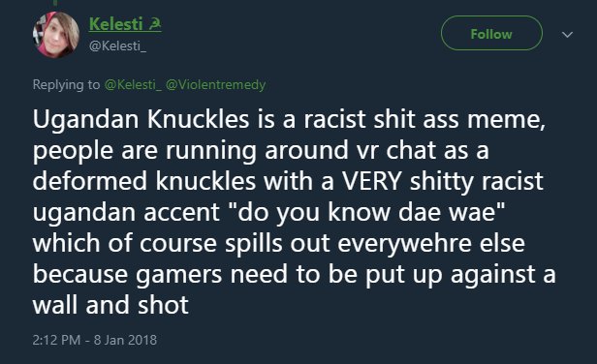Click the Kelesti display name link
The image size is (597, 364).
point(115,24)
